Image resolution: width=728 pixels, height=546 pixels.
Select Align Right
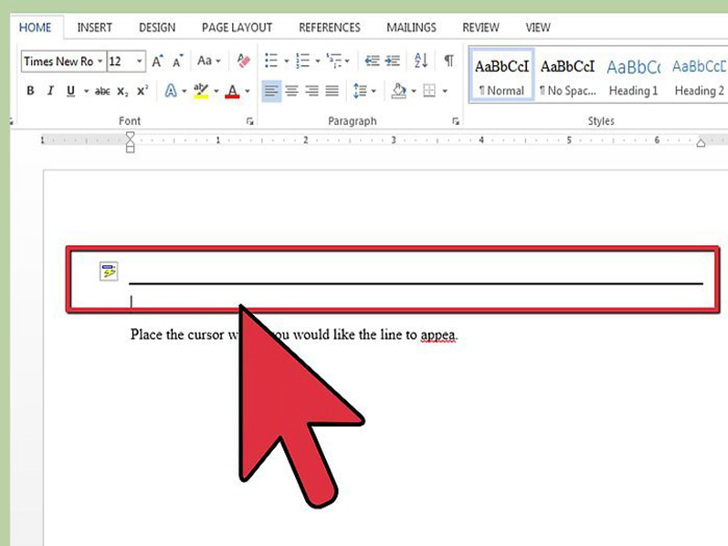pyautogui.click(x=312, y=91)
